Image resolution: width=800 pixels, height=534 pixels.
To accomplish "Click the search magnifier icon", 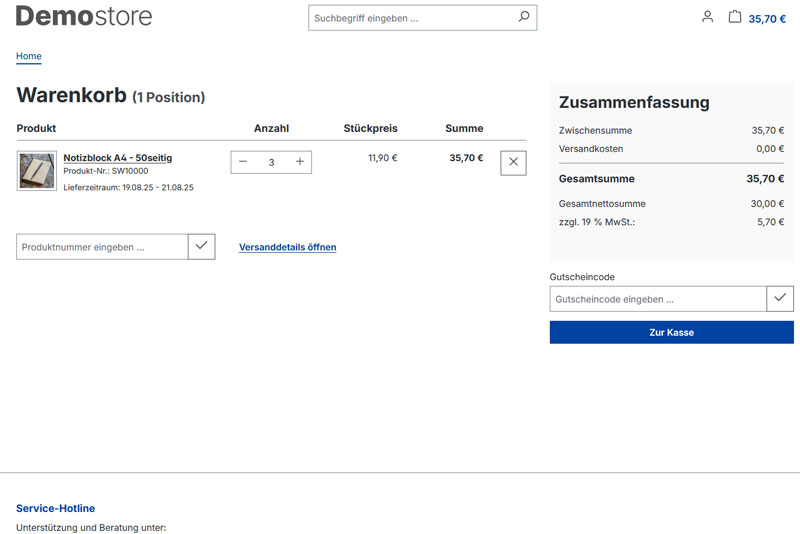I will (x=523, y=18).
